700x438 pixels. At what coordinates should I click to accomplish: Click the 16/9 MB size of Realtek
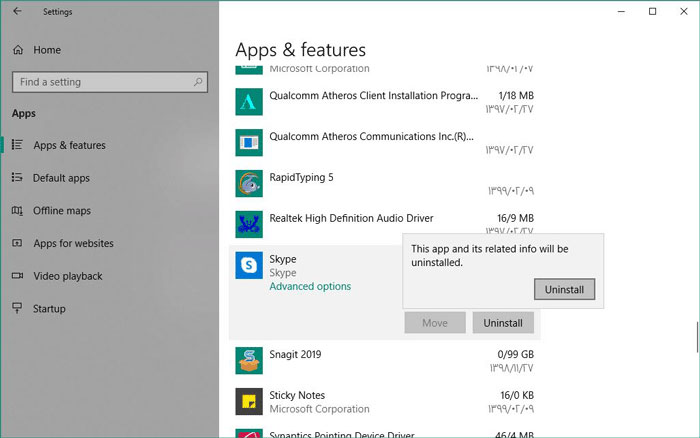point(515,218)
